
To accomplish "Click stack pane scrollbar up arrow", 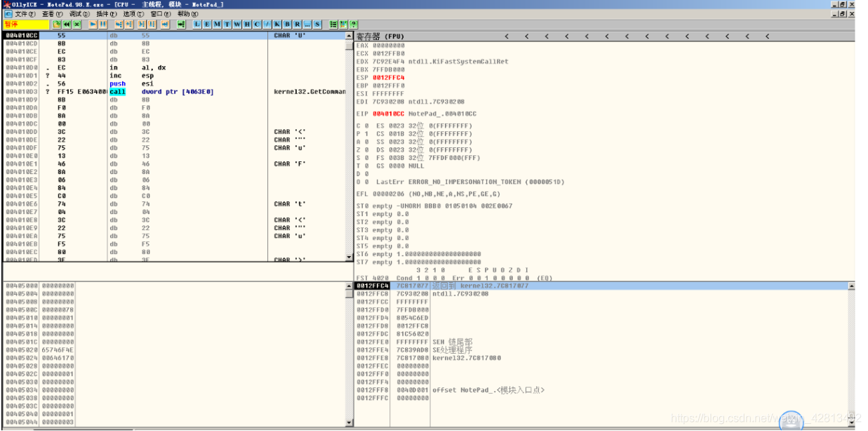I will click(x=852, y=286).
